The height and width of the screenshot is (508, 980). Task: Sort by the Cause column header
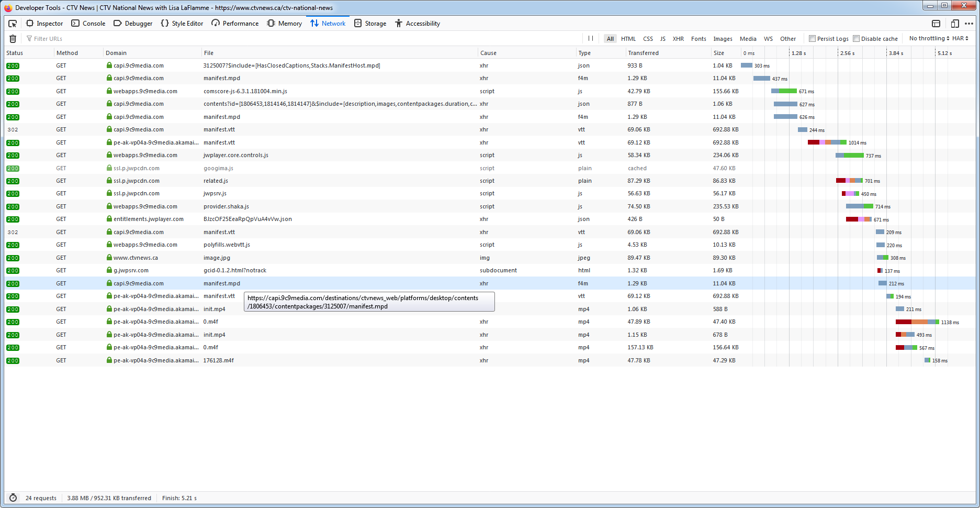[x=527, y=53]
